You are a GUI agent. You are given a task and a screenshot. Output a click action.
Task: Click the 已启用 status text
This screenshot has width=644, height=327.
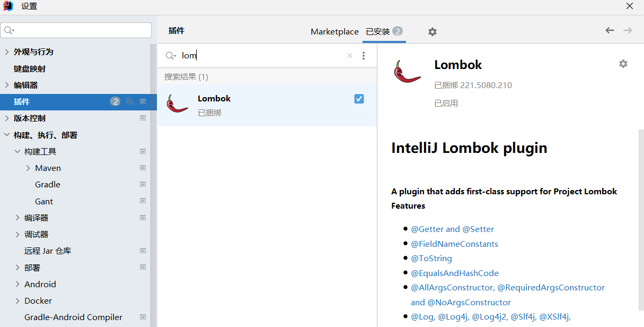point(446,104)
